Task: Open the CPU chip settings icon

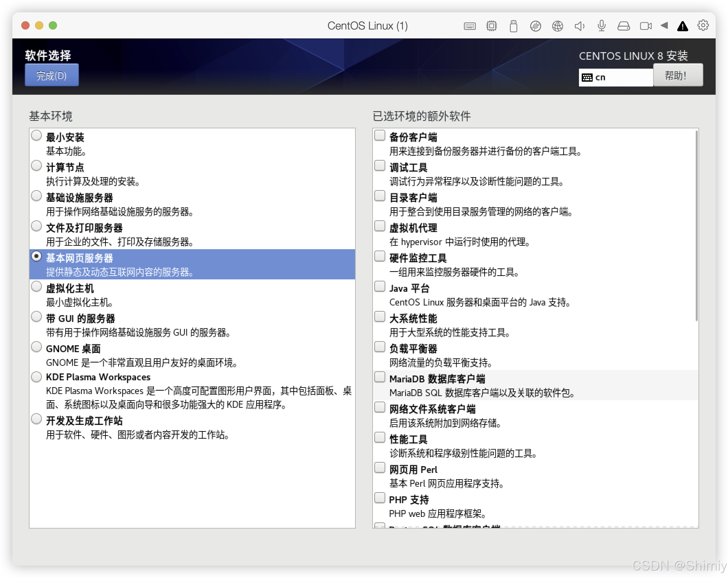Action: coord(491,26)
